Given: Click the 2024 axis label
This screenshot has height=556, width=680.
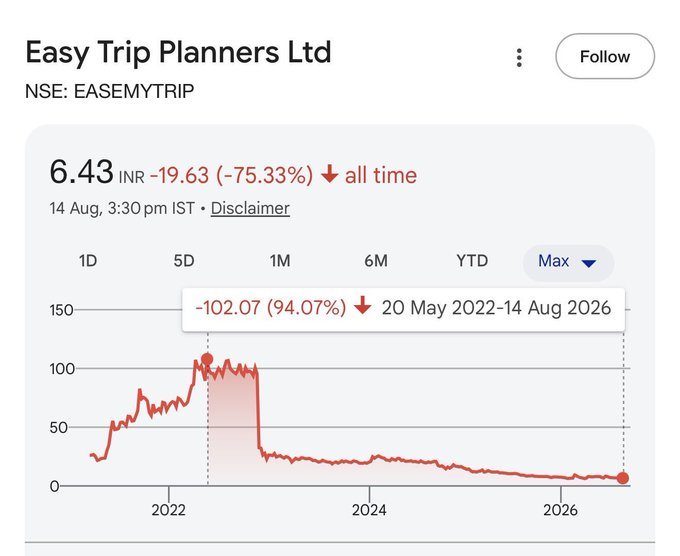Looking at the screenshot, I should [369, 510].
